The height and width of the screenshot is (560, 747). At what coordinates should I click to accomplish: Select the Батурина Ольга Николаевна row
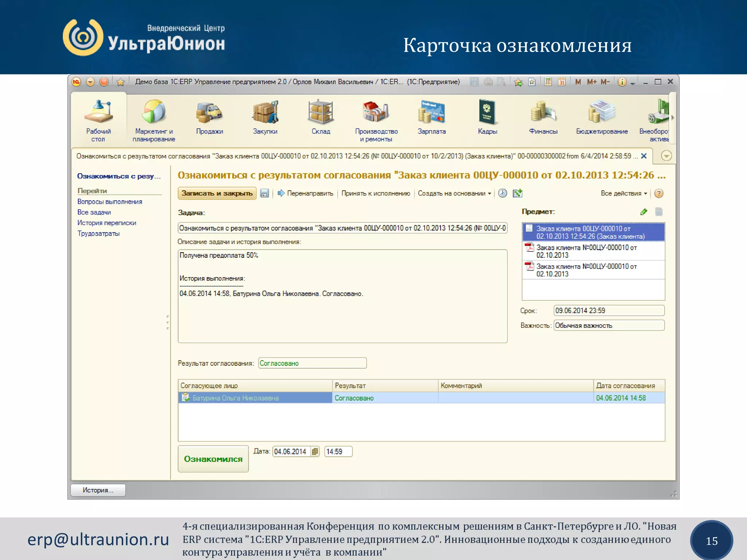coord(421,398)
